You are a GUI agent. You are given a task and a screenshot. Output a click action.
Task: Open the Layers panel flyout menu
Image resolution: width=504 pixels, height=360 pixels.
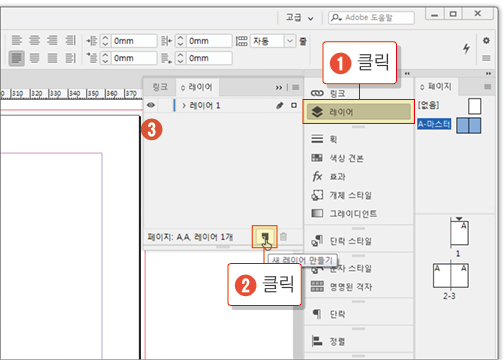click(x=295, y=87)
